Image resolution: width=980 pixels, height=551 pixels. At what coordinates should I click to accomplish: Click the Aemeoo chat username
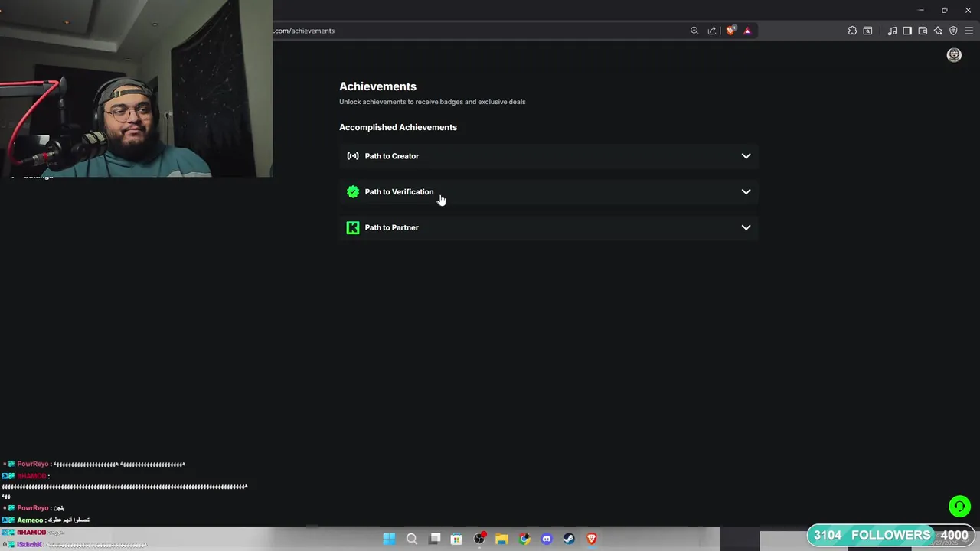(x=31, y=520)
